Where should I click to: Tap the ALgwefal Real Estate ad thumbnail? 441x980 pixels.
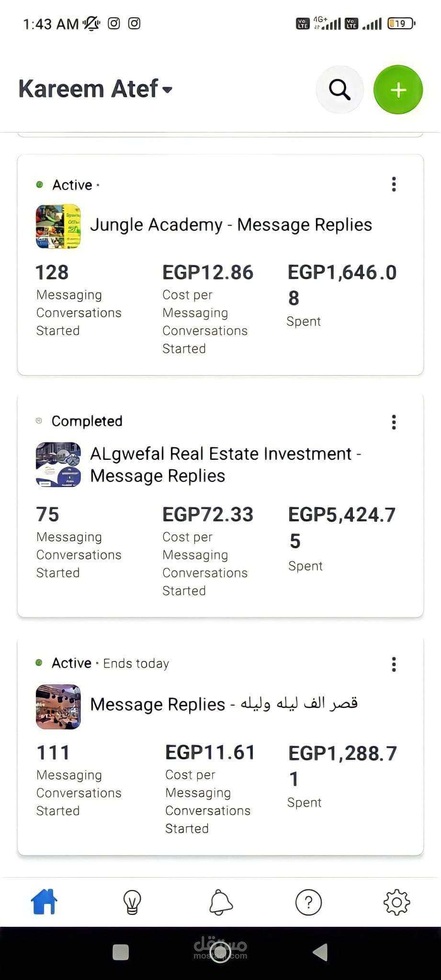coord(58,465)
